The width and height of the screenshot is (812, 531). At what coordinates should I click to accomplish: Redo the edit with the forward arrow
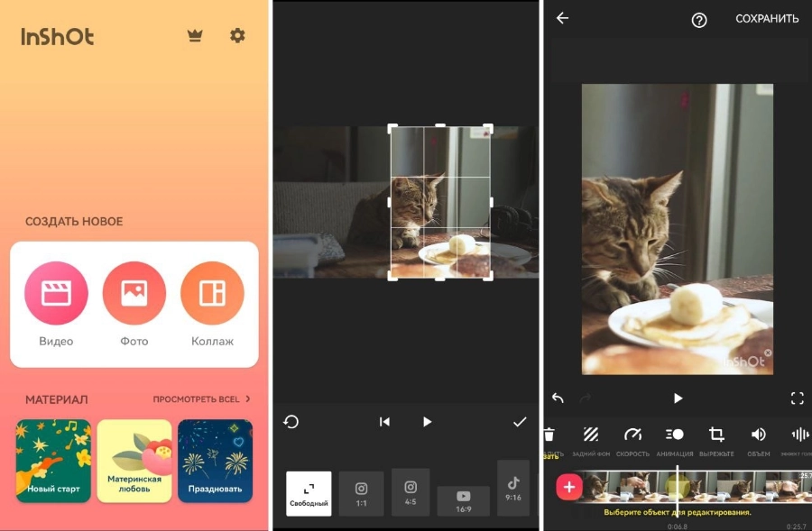(586, 398)
